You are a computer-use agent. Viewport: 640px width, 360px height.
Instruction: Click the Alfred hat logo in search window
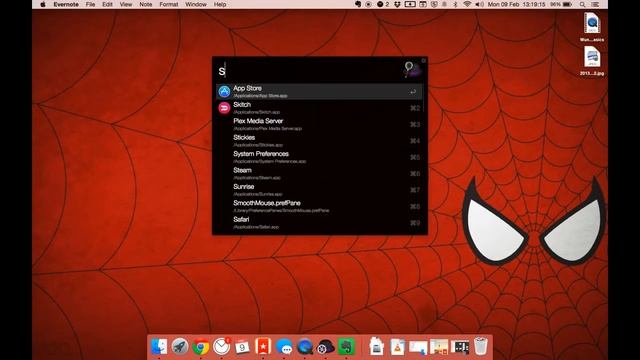coord(412,70)
